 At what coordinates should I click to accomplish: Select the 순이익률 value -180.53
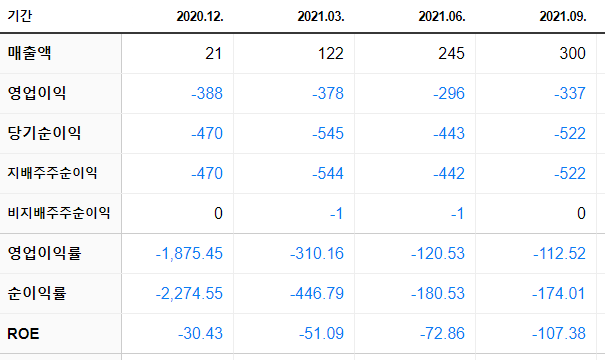tap(438, 293)
